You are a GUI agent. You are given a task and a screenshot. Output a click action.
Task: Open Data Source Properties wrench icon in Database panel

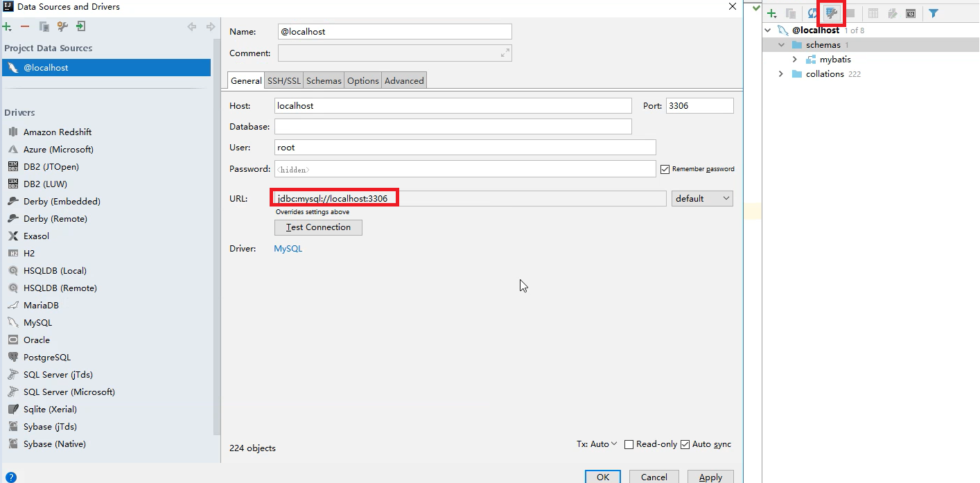832,13
